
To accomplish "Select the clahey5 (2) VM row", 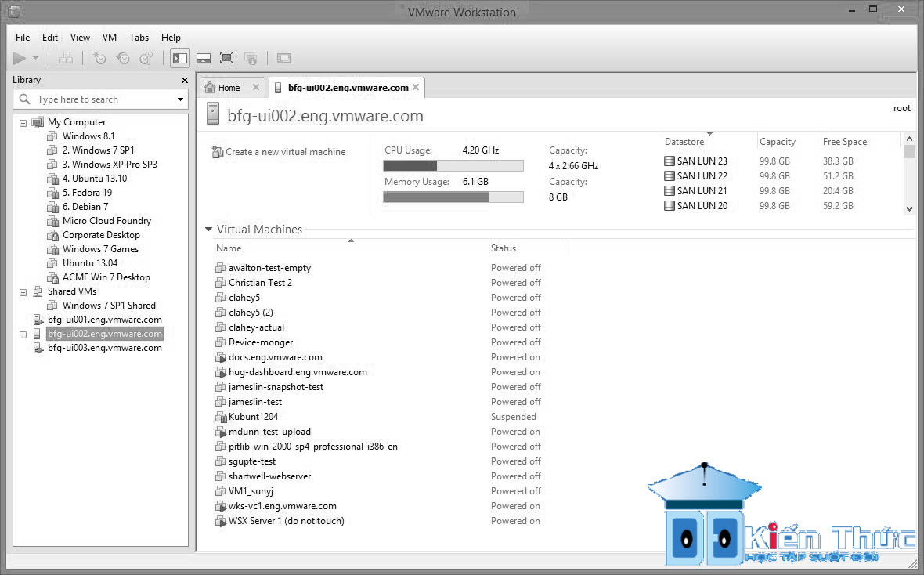I will click(x=378, y=313).
